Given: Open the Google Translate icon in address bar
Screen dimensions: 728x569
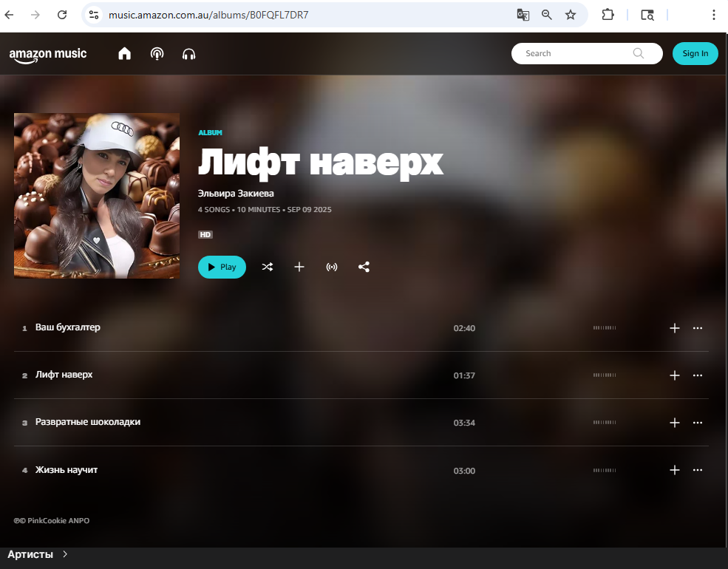Looking at the screenshot, I should coord(523,15).
